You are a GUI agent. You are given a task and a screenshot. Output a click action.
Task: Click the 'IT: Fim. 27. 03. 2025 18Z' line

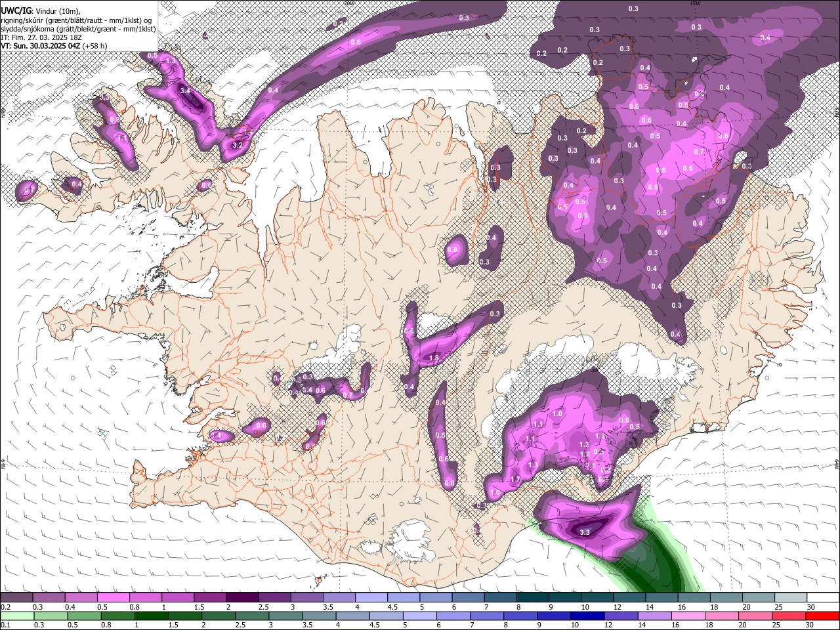coord(41,37)
